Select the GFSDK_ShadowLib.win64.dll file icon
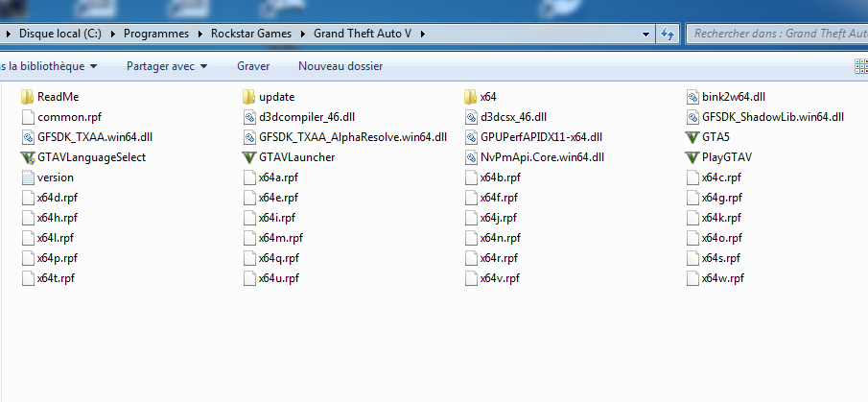 692,117
